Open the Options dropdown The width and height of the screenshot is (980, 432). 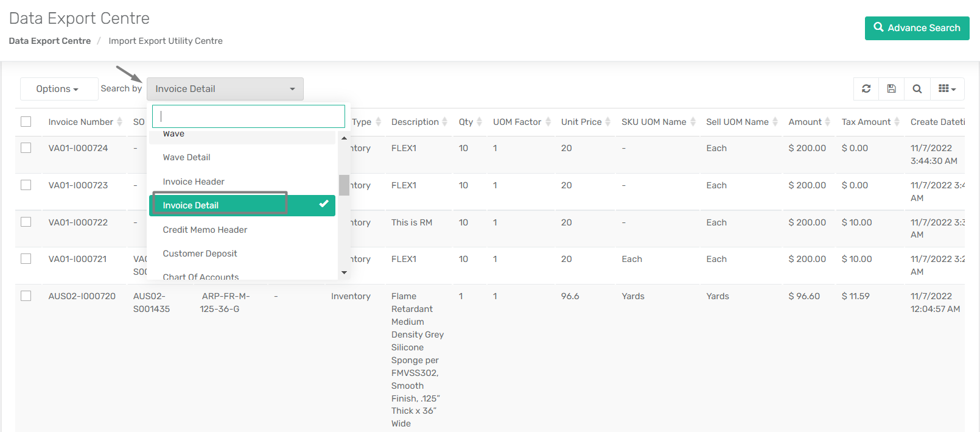(x=58, y=89)
